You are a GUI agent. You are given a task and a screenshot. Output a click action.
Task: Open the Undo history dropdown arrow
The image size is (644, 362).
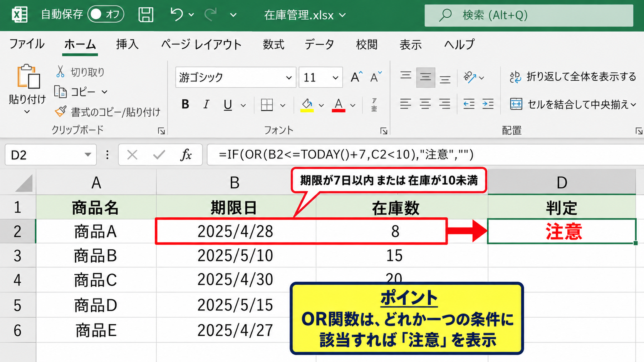(x=191, y=15)
